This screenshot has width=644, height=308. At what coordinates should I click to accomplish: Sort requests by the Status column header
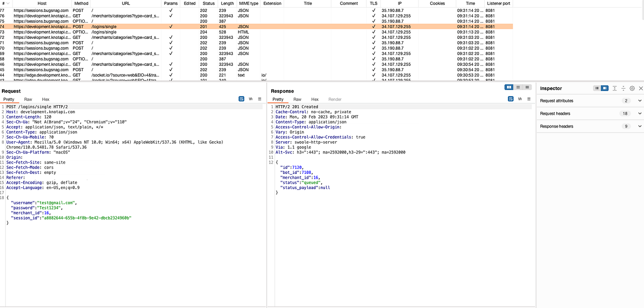(x=209, y=3)
